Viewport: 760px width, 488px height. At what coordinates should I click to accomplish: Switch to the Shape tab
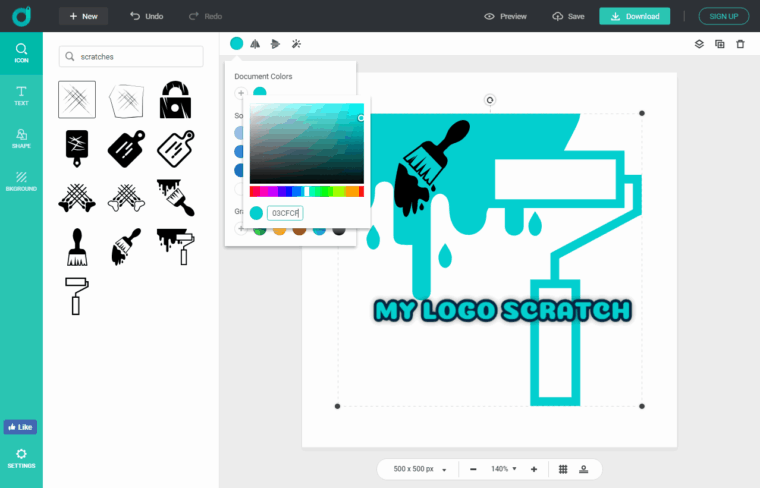point(21,138)
